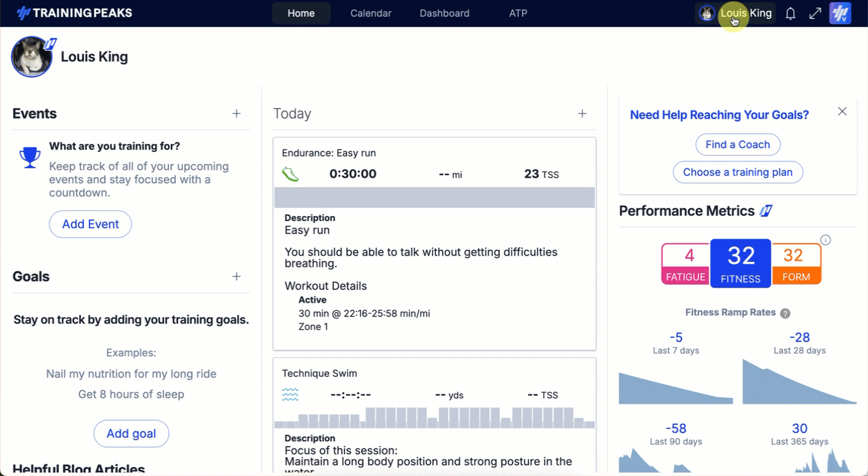Open the Dashboard tab
868x476 pixels.
pos(444,13)
